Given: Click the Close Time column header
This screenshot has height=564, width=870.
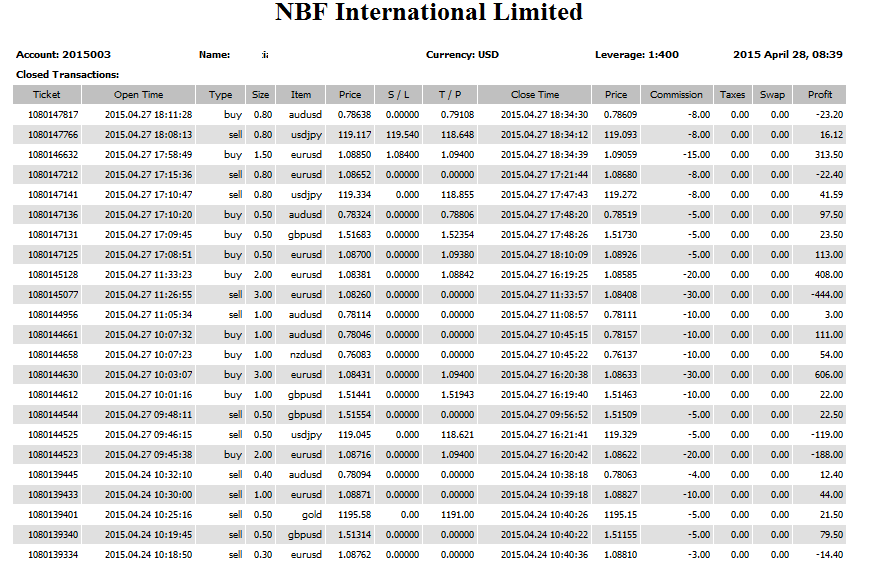Looking at the screenshot, I should 534,94.
